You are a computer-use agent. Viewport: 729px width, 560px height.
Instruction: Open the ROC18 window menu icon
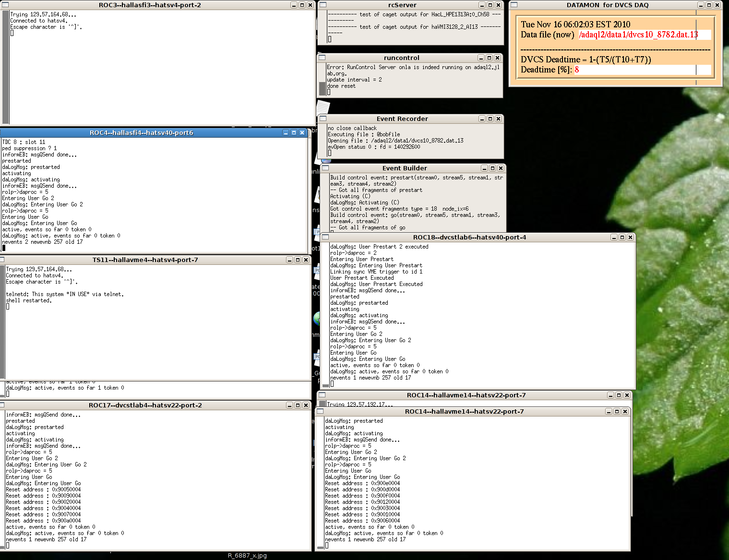coord(325,237)
